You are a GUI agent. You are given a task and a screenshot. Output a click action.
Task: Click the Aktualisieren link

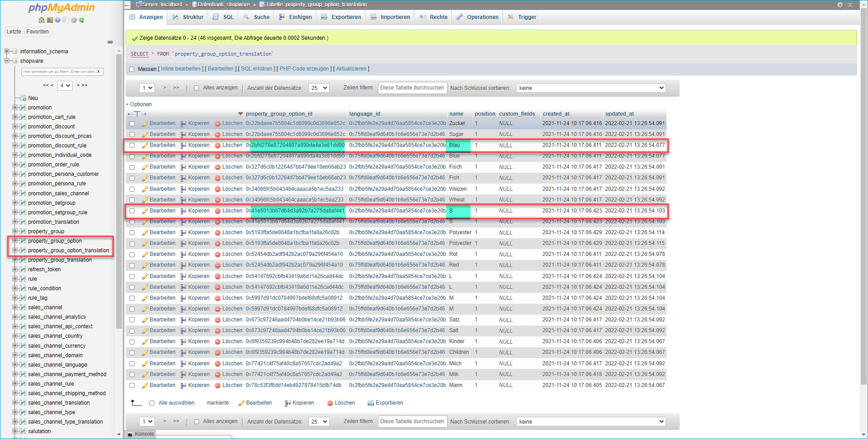coord(351,69)
